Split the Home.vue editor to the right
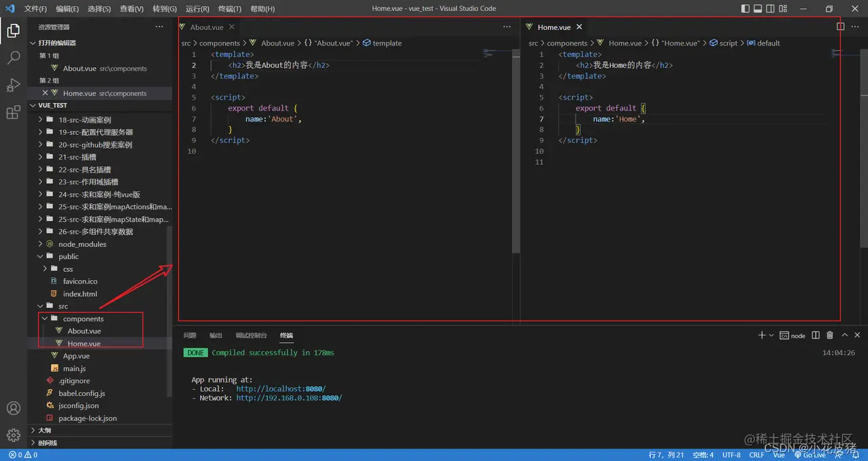868x461 pixels. [x=840, y=27]
